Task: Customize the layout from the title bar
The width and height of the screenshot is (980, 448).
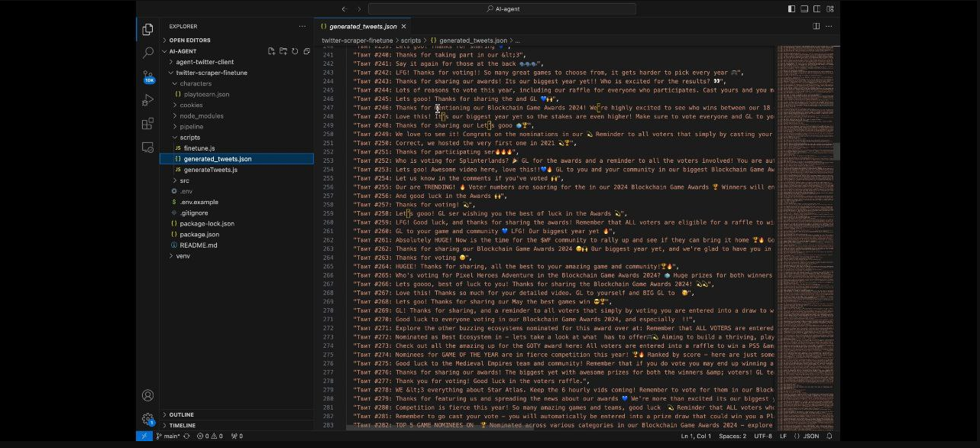Action: (830, 8)
